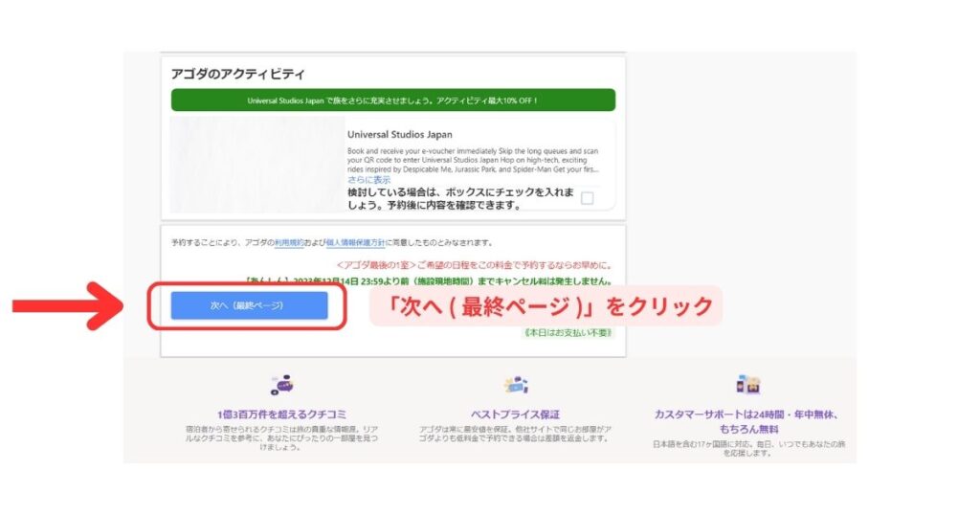Click the customer support icon
Viewport: 980px width, 515px height.
point(748,385)
